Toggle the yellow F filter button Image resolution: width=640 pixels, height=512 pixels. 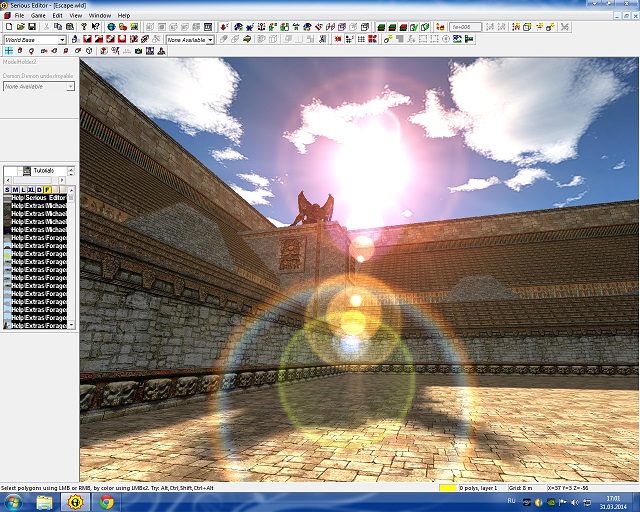pos(47,190)
